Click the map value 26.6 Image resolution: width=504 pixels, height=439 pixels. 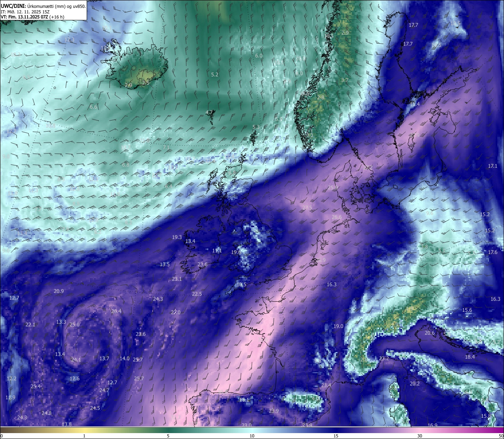[337, 217]
